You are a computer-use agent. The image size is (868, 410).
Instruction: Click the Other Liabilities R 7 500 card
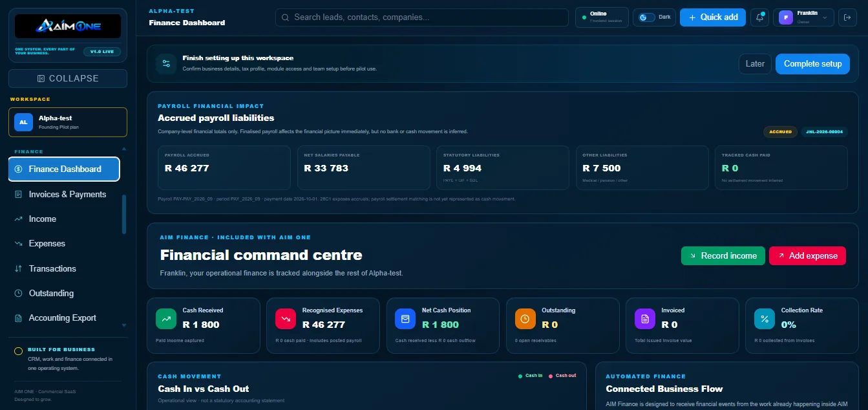pyautogui.click(x=642, y=167)
